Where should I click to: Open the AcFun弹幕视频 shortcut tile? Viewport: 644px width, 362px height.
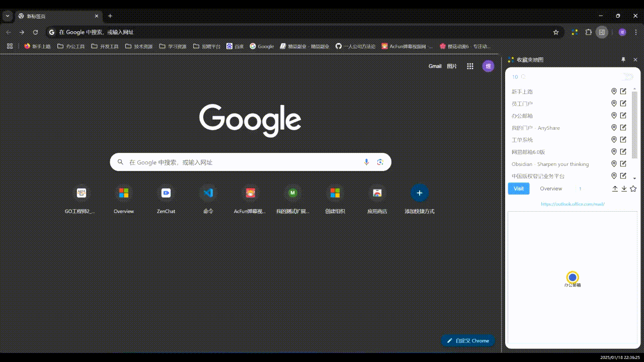(x=251, y=200)
